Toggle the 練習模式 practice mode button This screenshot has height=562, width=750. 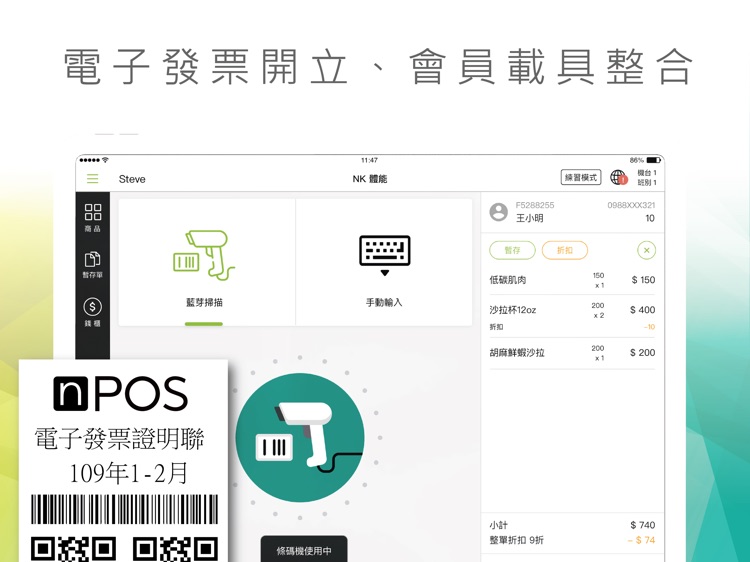pos(581,177)
